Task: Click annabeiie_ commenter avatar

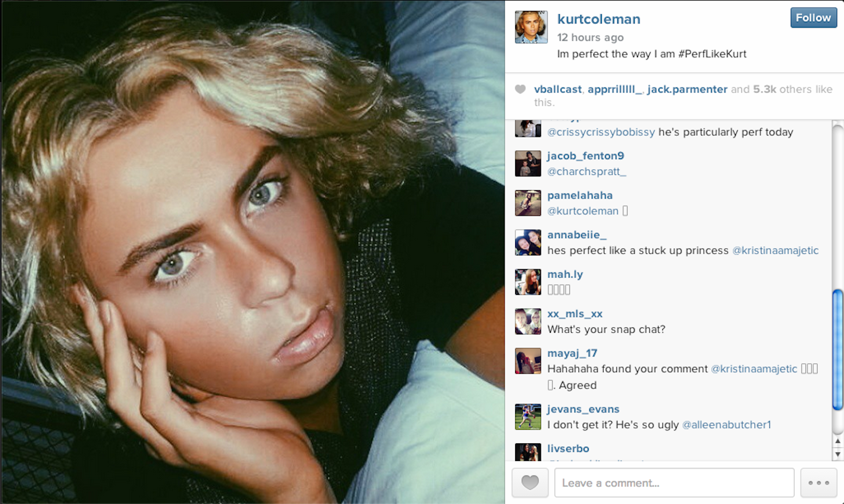Action: 528,243
